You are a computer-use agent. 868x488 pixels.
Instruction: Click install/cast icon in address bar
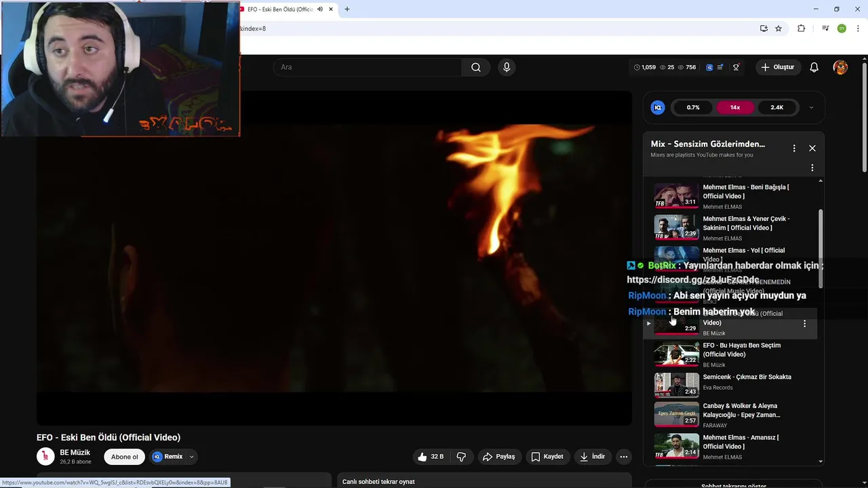764,28
